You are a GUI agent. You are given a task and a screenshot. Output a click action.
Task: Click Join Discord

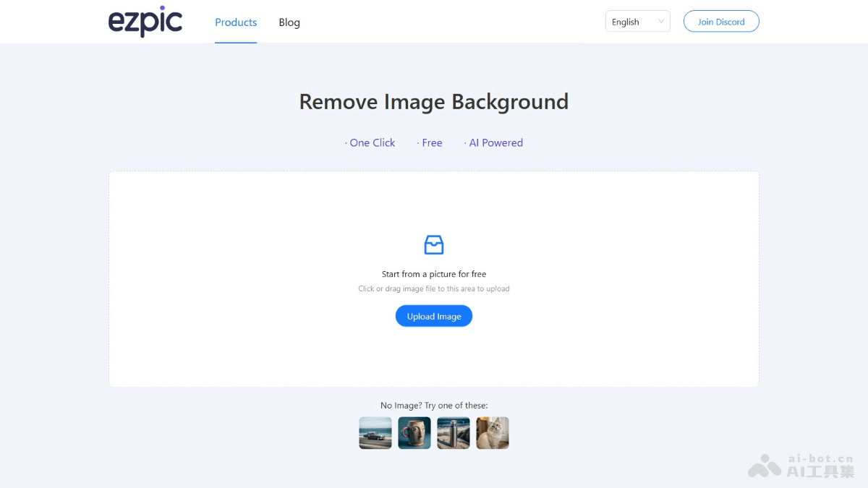[720, 22]
